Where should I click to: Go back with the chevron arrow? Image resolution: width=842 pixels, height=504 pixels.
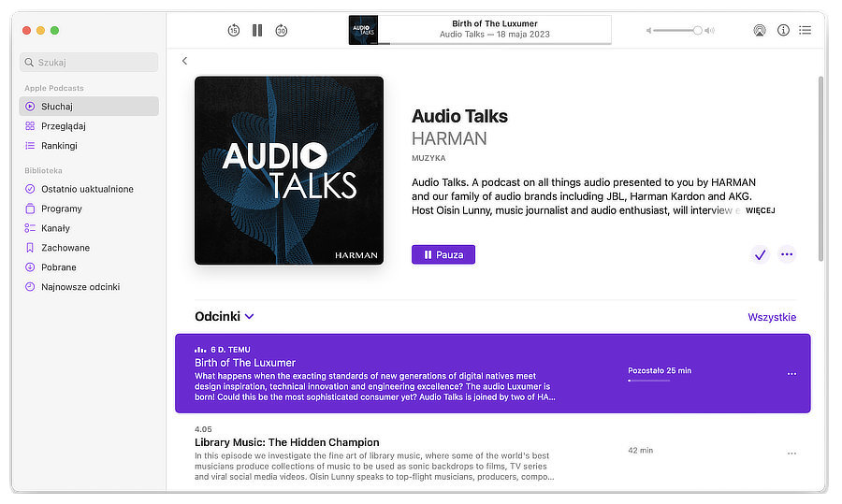[184, 61]
